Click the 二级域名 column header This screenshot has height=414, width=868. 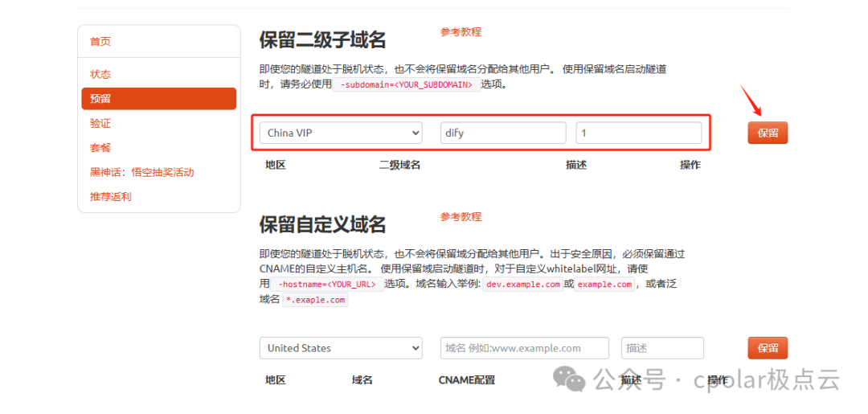pyautogui.click(x=399, y=165)
